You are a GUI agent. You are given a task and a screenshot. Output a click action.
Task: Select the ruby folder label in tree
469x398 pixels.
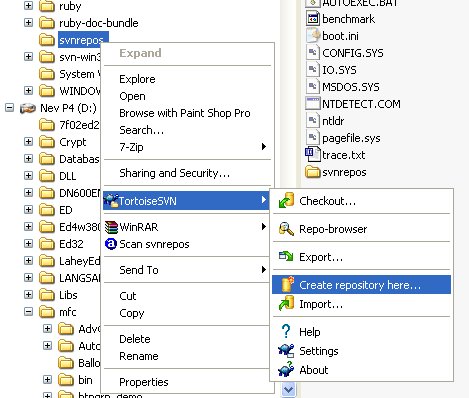click(70, 6)
